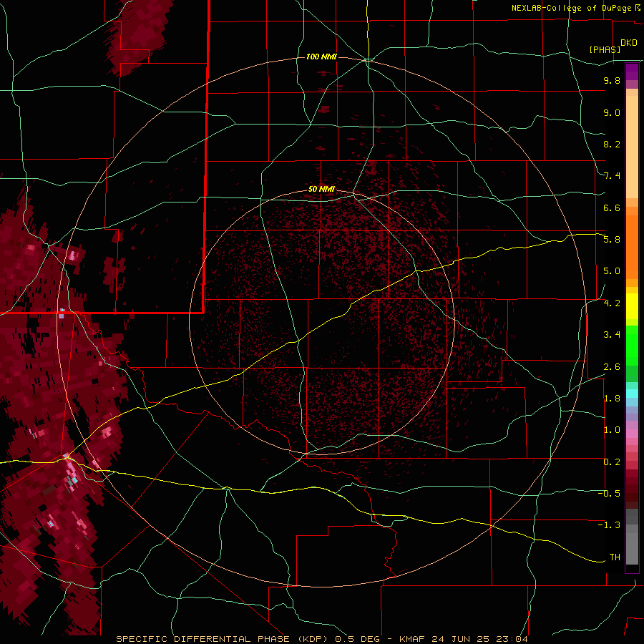The image size is (644, 644).
Task: Click the 7.4 value on color scale
Action: 612,176
